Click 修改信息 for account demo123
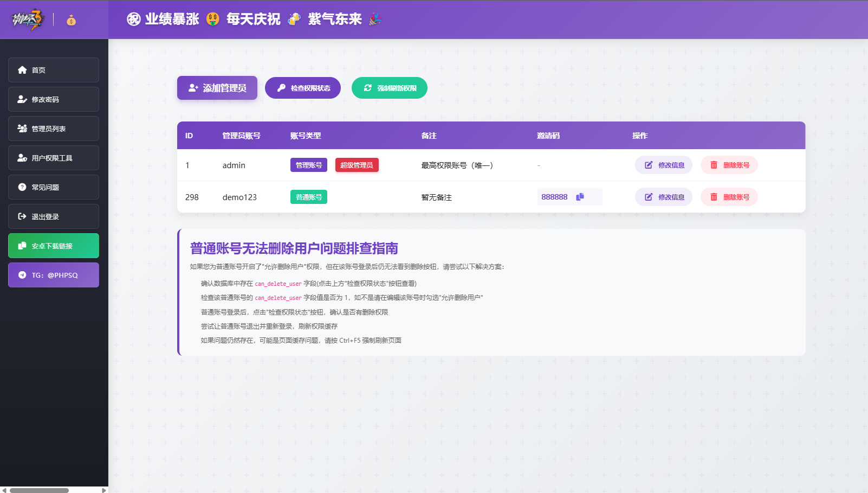 click(664, 197)
